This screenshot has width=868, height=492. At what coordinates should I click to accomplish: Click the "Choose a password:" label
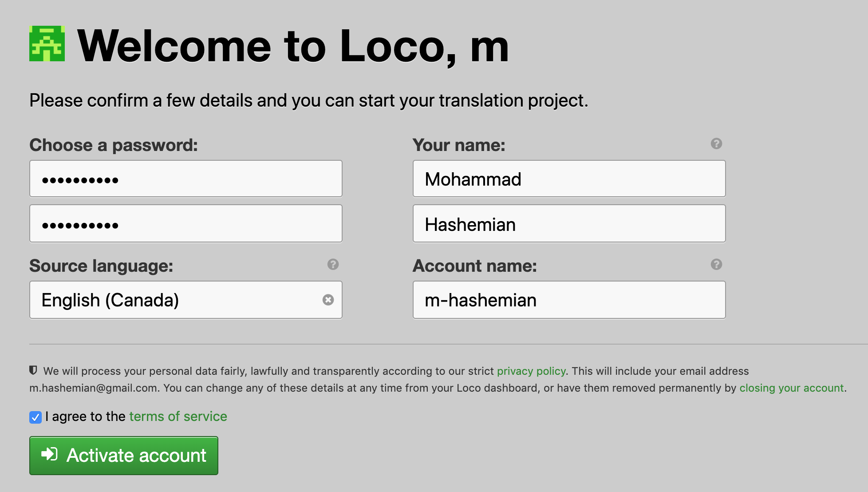coord(114,145)
